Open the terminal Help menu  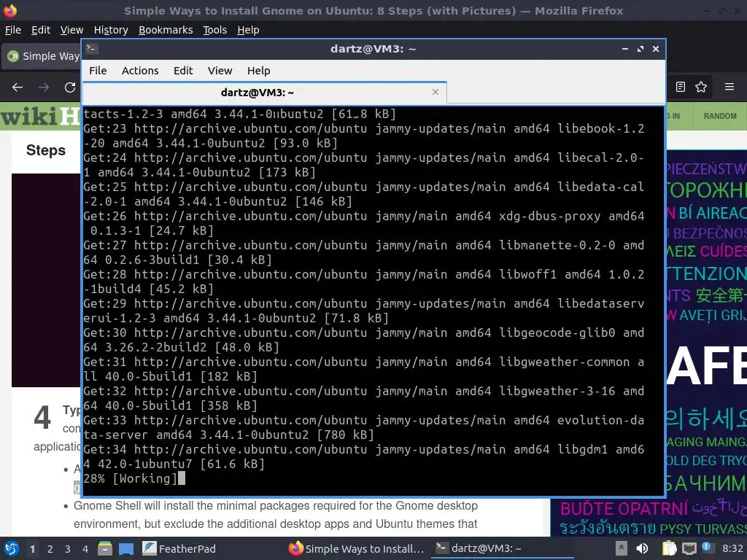point(259,71)
